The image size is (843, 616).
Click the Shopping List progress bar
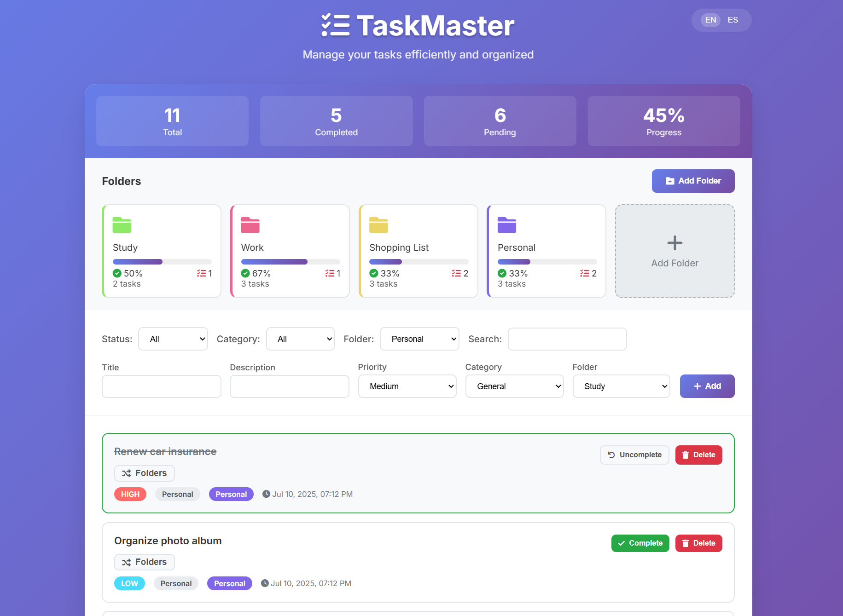tap(419, 262)
